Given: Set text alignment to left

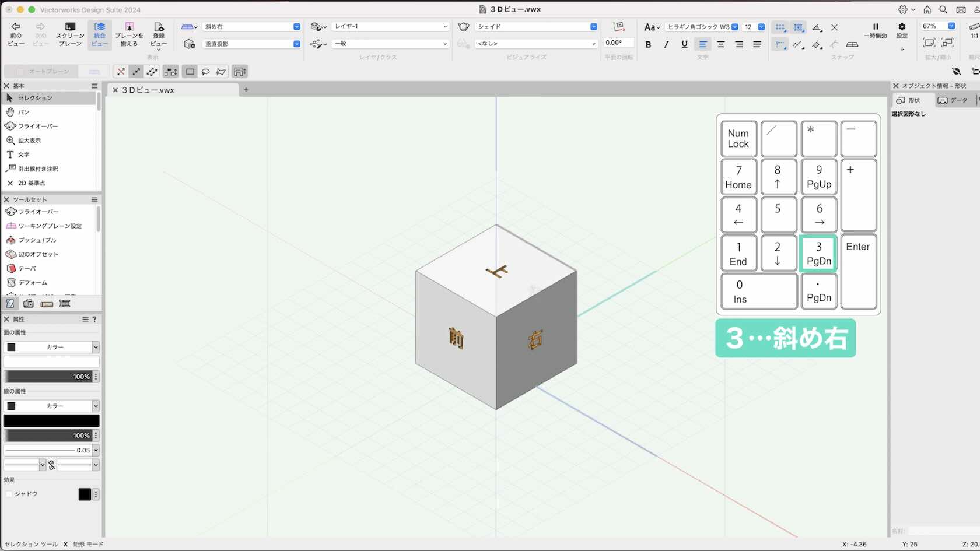Looking at the screenshot, I should coord(703,44).
